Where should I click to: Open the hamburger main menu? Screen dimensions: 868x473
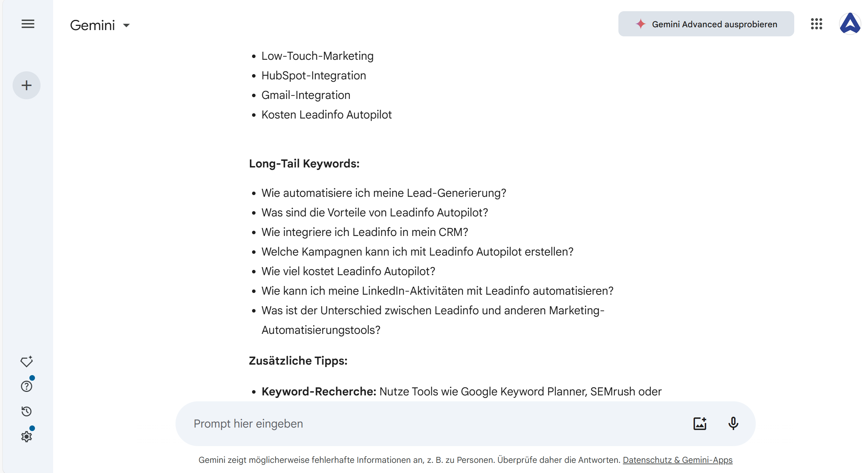28,24
